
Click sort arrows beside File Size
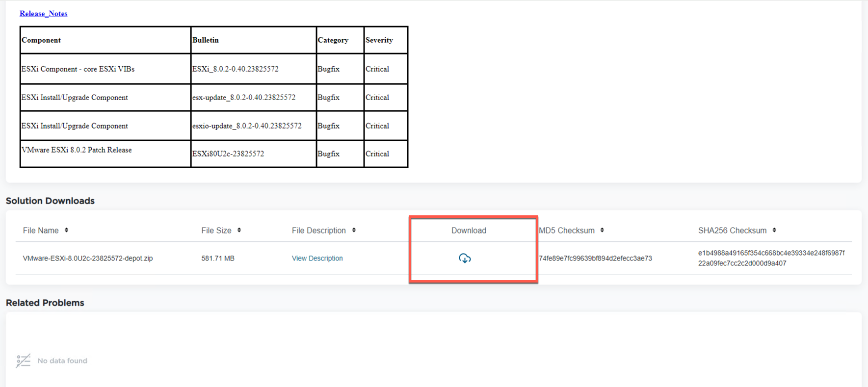click(239, 230)
